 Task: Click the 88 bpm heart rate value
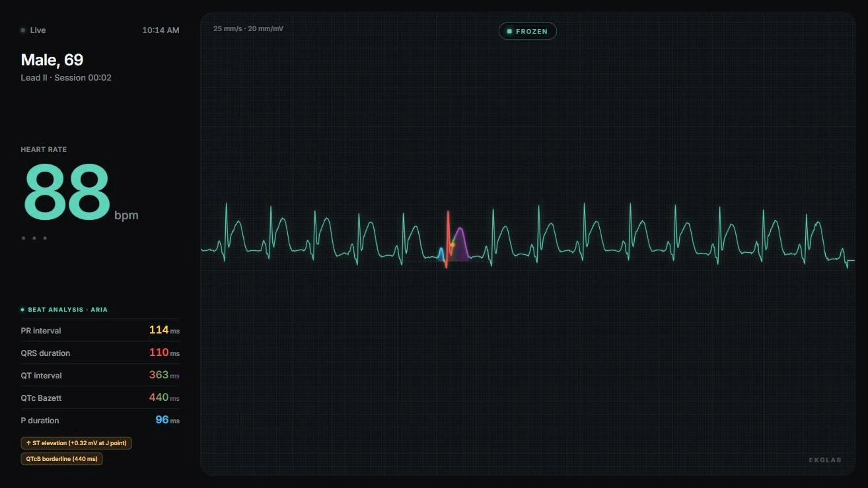coord(80,192)
